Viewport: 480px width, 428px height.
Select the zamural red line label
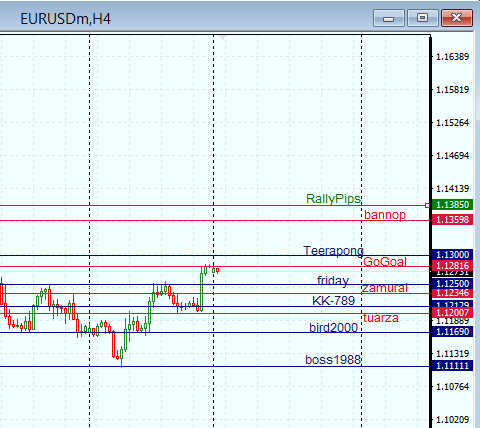tap(385, 288)
